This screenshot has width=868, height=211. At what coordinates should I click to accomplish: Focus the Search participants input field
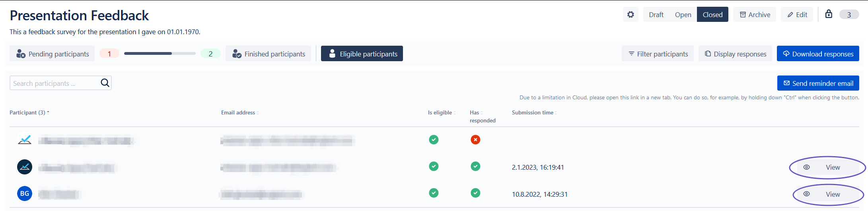(54, 83)
